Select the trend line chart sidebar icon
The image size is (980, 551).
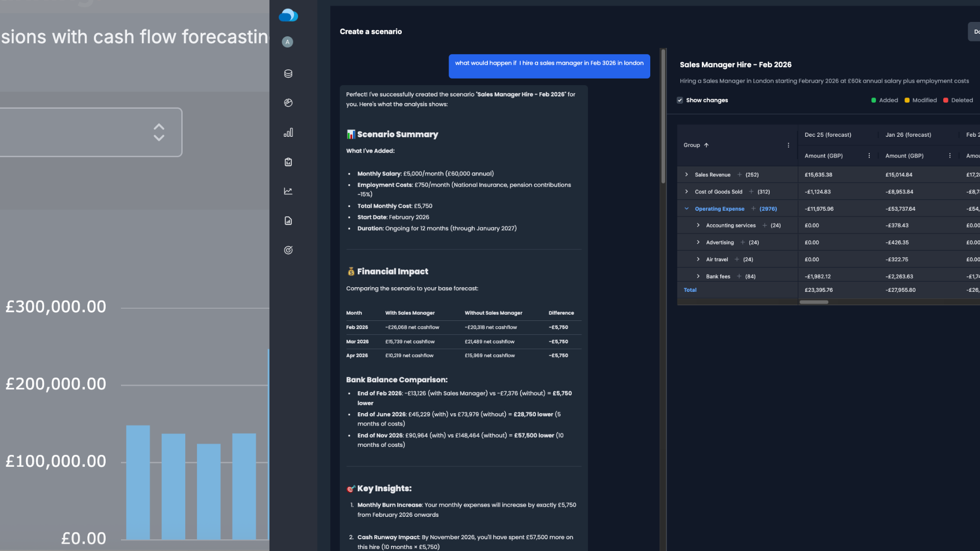[x=288, y=191]
